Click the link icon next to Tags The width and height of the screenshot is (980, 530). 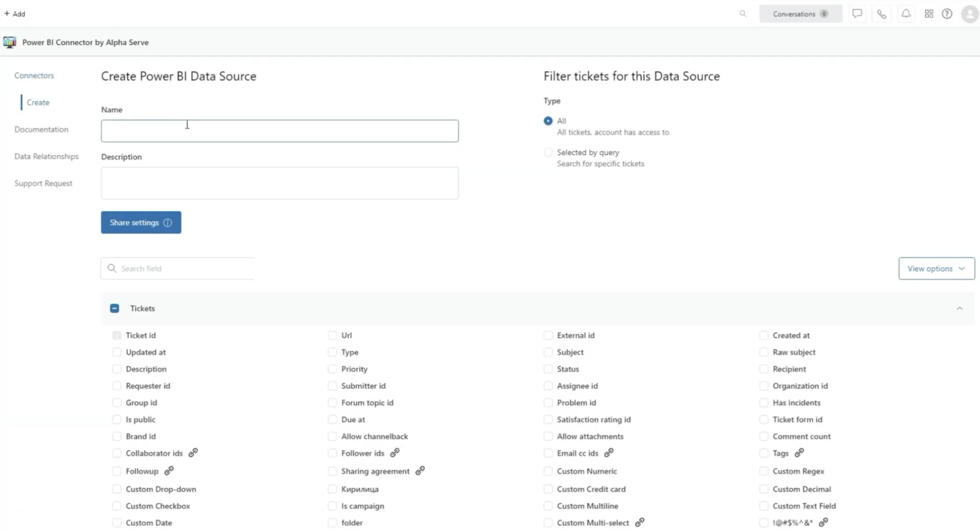799,453
